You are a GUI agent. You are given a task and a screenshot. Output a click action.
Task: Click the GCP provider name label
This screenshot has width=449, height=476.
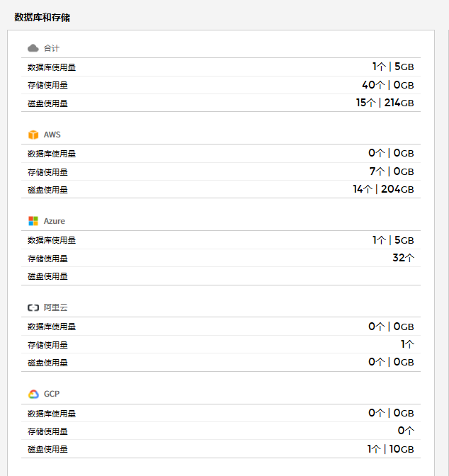(x=52, y=394)
